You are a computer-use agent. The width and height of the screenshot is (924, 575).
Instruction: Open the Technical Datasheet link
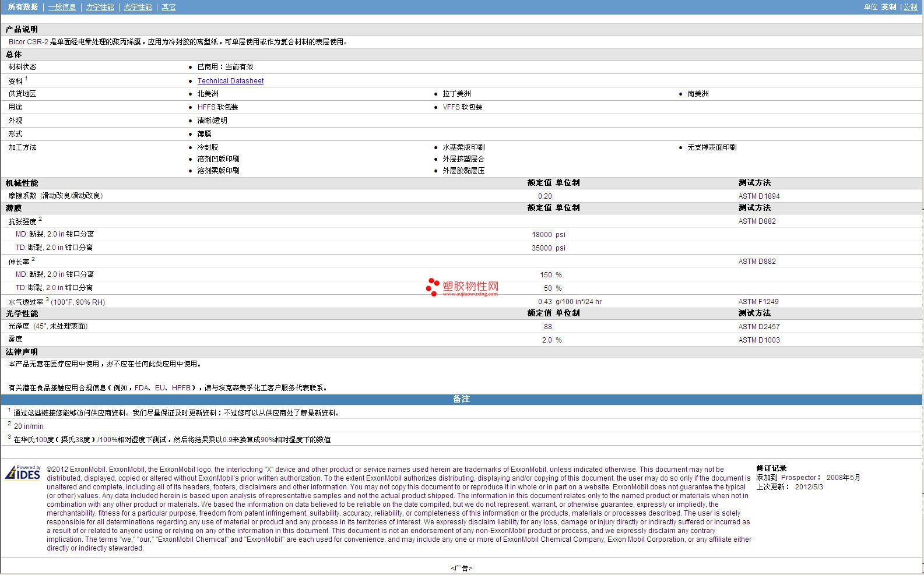230,81
